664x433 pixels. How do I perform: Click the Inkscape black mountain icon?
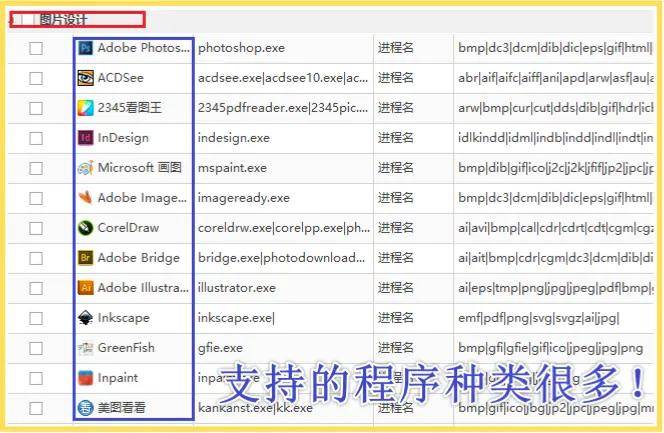[x=86, y=318]
